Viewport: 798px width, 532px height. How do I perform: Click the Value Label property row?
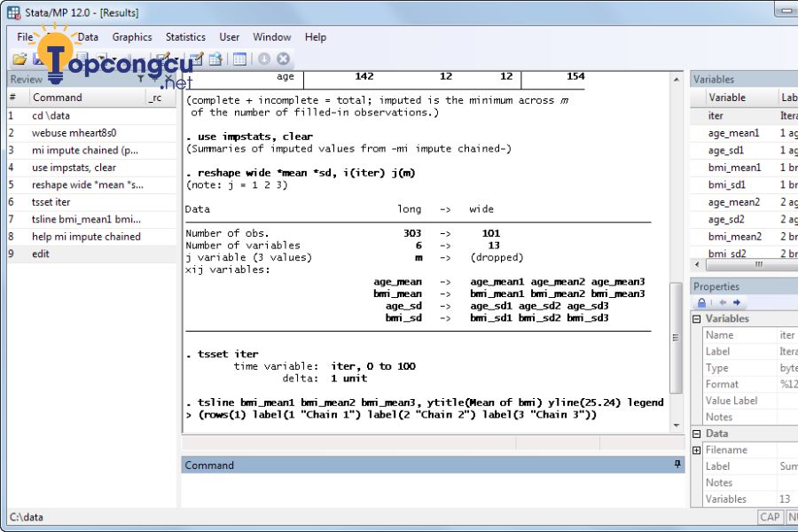(750, 401)
